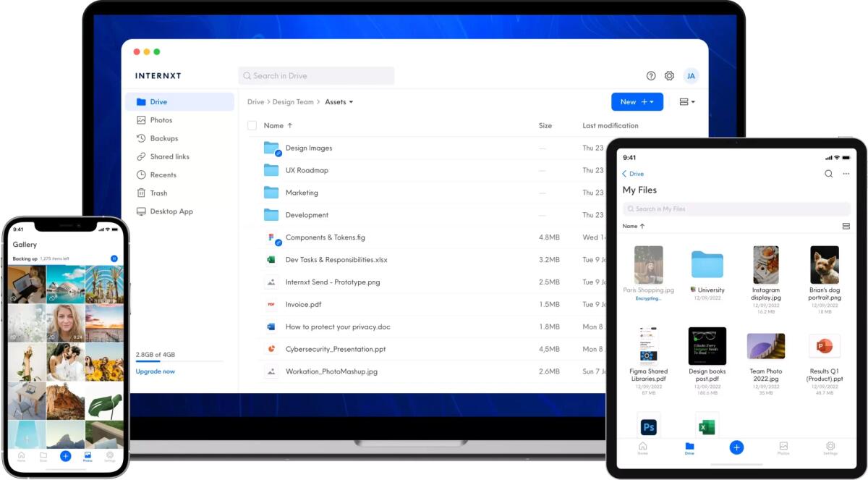The height and width of the screenshot is (480, 868).
Task: Click the 2.8GB storage progress bar
Action: pyautogui.click(x=178, y=361)
